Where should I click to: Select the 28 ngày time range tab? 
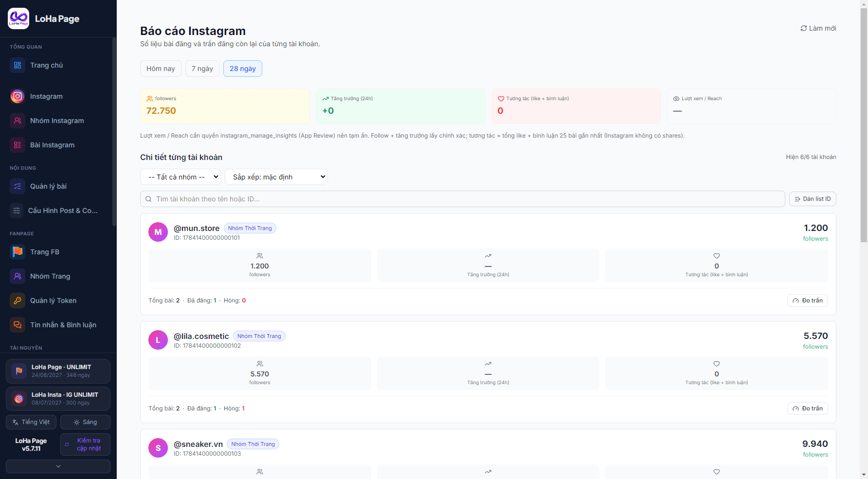pyautogui.click(x=243, y=69)
